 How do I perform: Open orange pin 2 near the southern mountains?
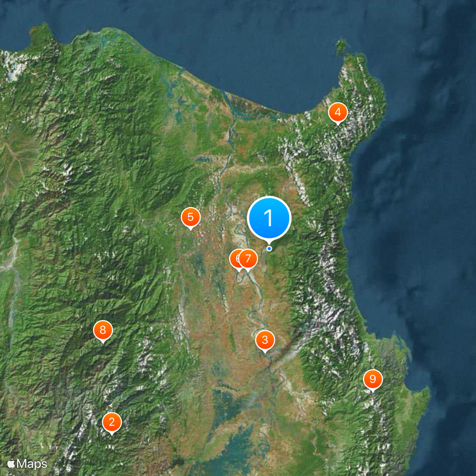pyautogui.click(x=112, y=421)
